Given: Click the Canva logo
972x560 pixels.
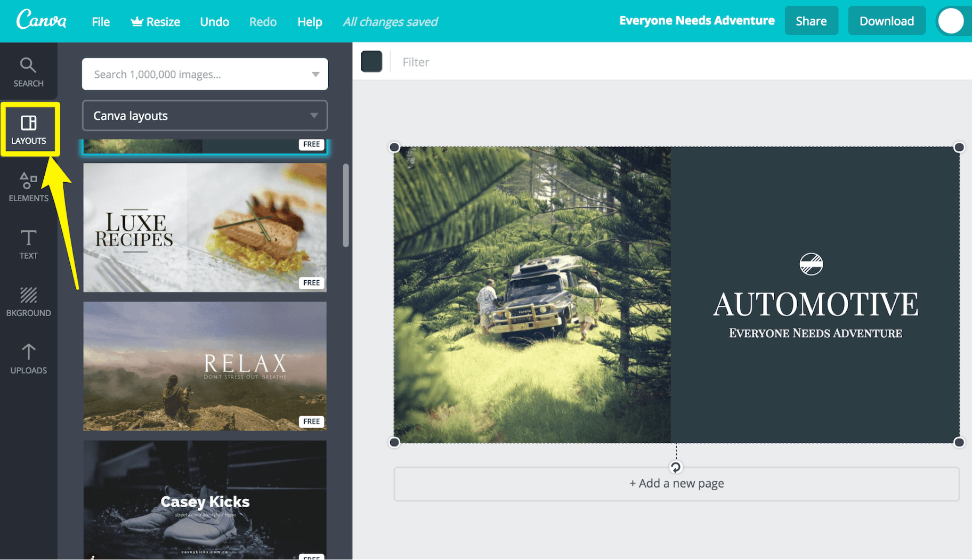Looking at the screenshot, I should (x=42, y=21).
